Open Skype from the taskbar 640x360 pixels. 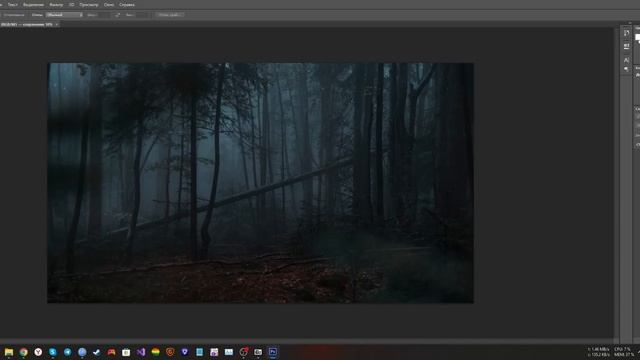[x=53, y=352]
